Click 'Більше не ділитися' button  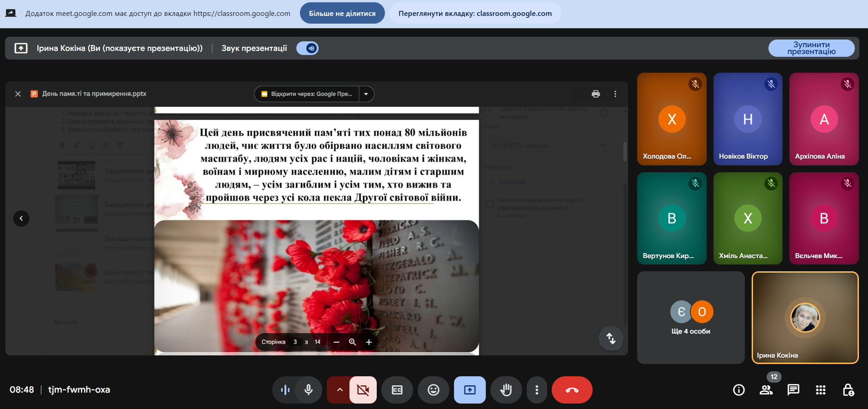pos(342,13)
